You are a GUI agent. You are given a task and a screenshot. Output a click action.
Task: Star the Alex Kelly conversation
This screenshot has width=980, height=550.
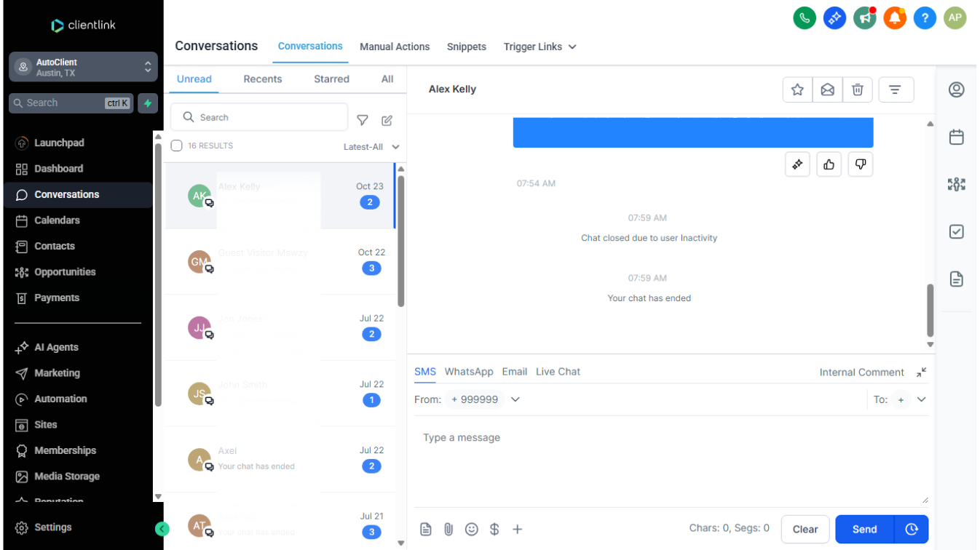pyautogui.click(x=797, y=89)
